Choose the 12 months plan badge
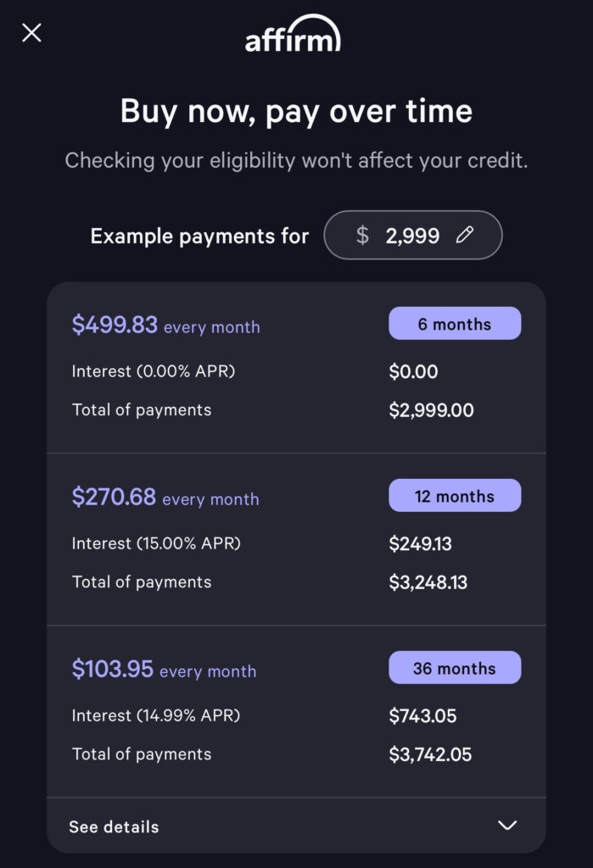This screenshot has width=593, height=868. click(455, 496)
